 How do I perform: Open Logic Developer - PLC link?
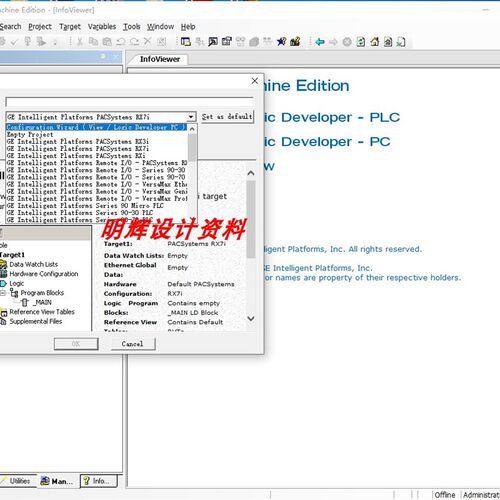[x=332, y=117]
